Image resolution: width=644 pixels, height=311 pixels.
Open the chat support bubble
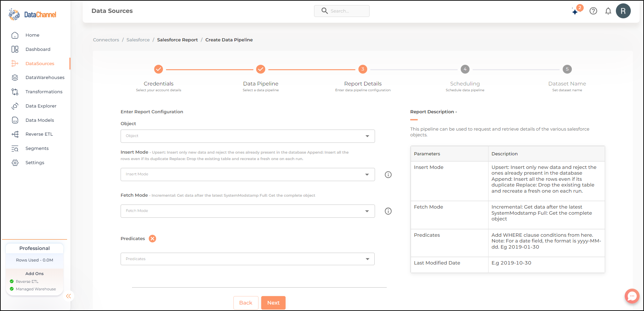632,296
